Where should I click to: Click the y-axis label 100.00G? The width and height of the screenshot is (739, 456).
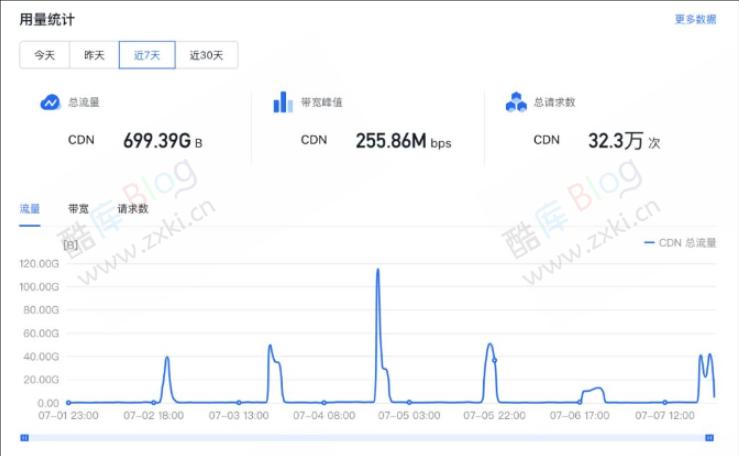[39, 286]
